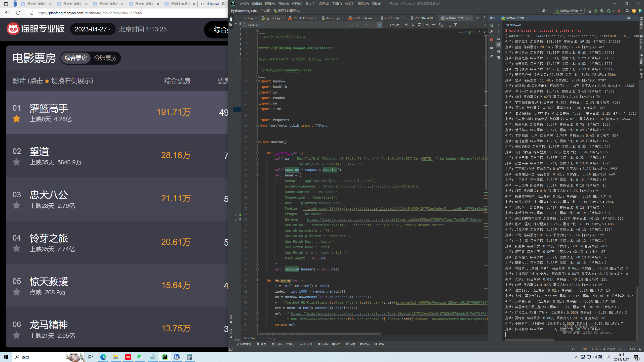Open 文件(F) menu
Screen dimensions: 644x362
(x=244, y=4)
